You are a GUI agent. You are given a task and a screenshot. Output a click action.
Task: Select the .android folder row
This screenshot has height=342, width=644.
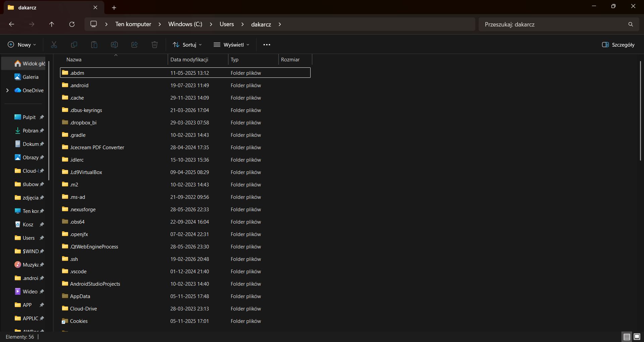point(185,85)
